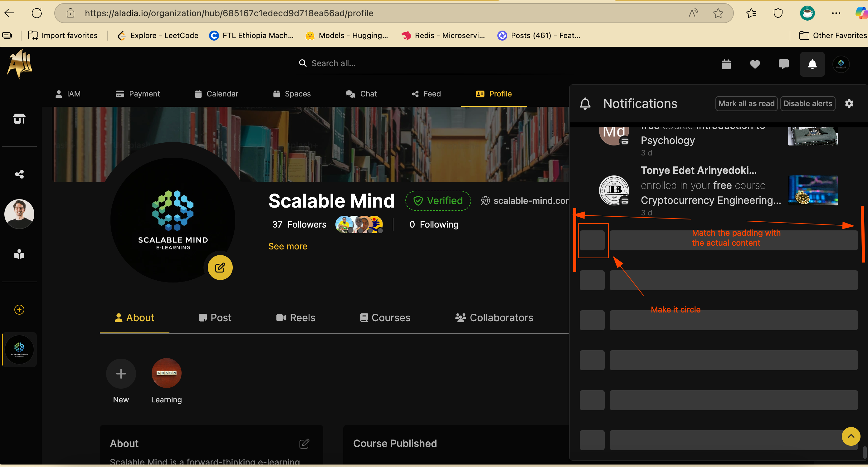Viewport: 868px width, 467px height.
Task: View the 0 Following list
Action: (434, 224)
